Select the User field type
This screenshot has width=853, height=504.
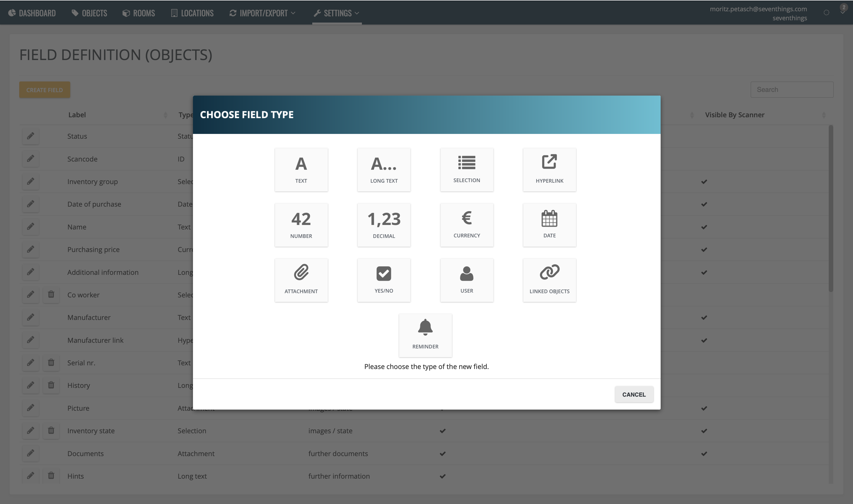(467, 280)
